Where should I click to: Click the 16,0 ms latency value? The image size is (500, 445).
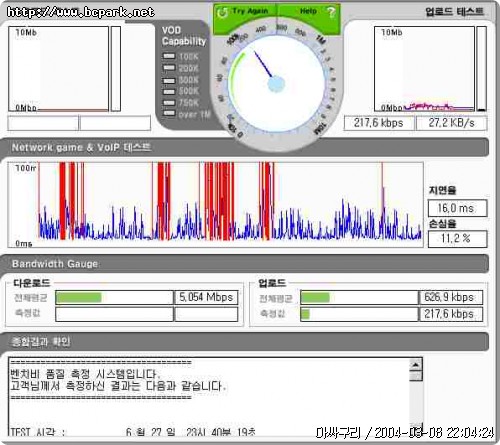(457, 208)
